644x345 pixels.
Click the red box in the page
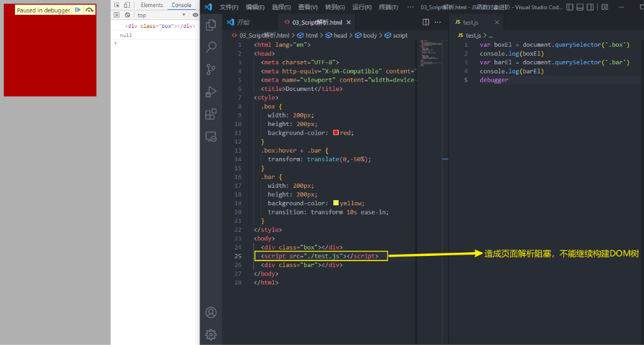pyautogui.click(x=50, y=51)
